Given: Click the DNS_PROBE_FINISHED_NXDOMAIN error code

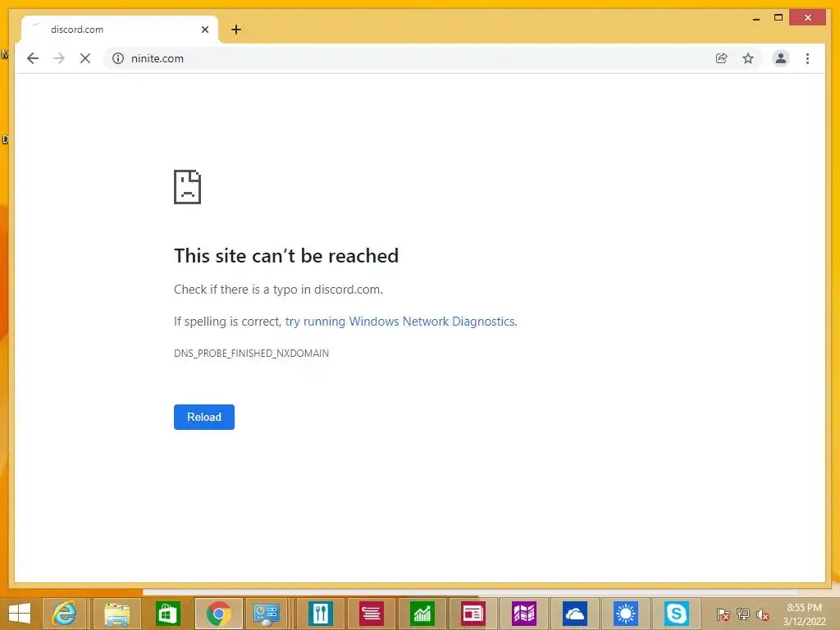Looking at the screenshot, I should coord(251,353).
